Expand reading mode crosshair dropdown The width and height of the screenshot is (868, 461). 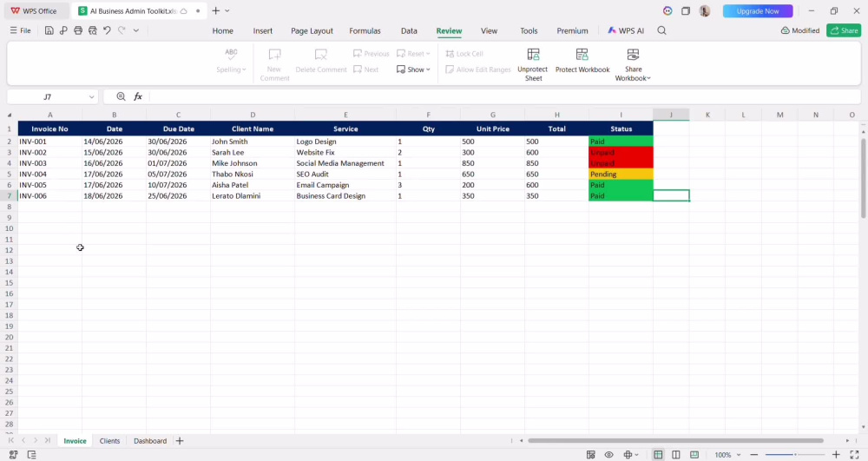coord(636,455)
